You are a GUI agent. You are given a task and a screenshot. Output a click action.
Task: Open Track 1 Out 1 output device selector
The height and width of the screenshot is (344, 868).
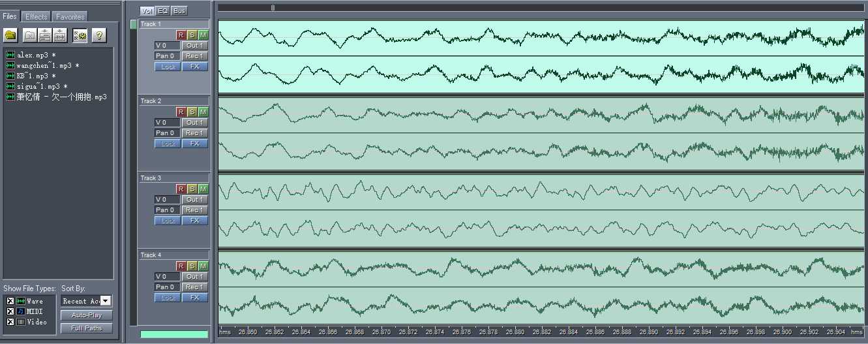pyautogui.click(x=195, y=46)
